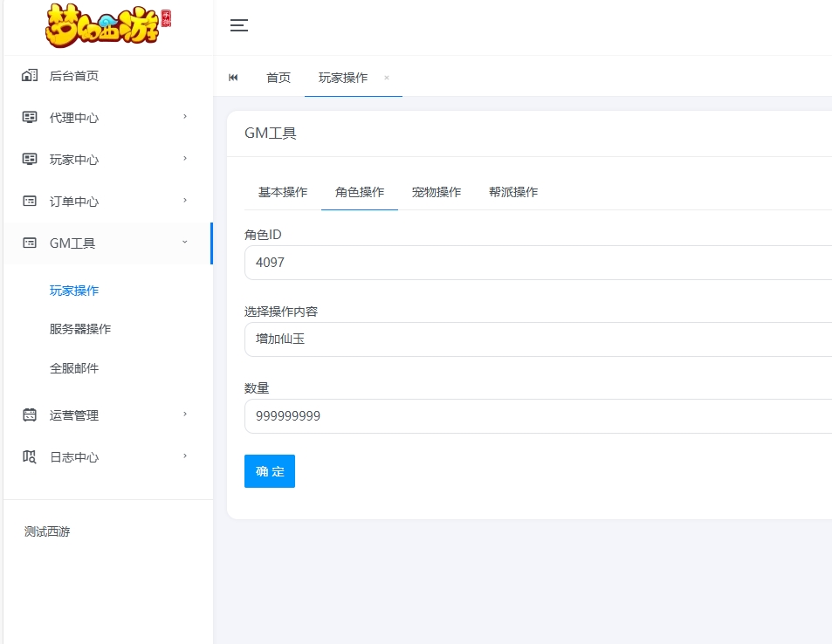Image resolution: width=832 pixels, height=644 pixels.
Task: Select the GM工具 menu item
Action: coord(107,243)
